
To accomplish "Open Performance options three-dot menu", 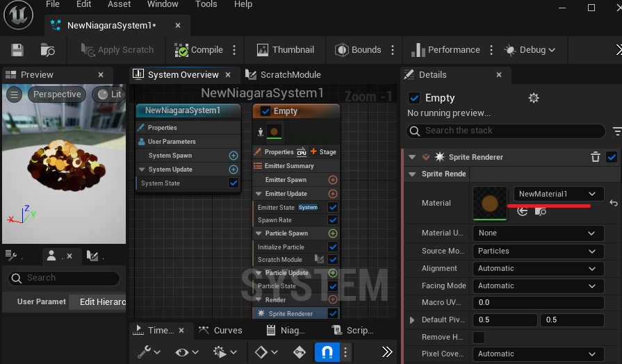I will pos(491,50).
